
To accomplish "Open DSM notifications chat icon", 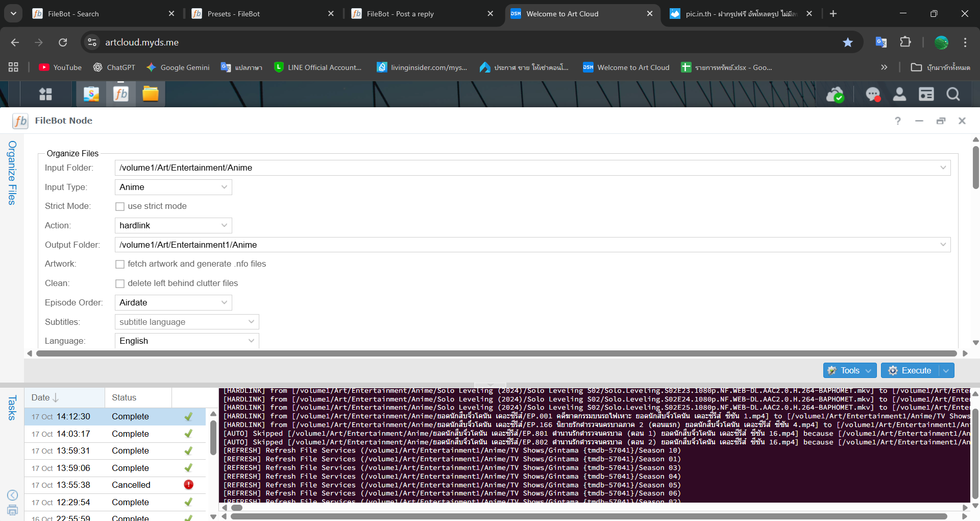I will click(x=873, y=94).
